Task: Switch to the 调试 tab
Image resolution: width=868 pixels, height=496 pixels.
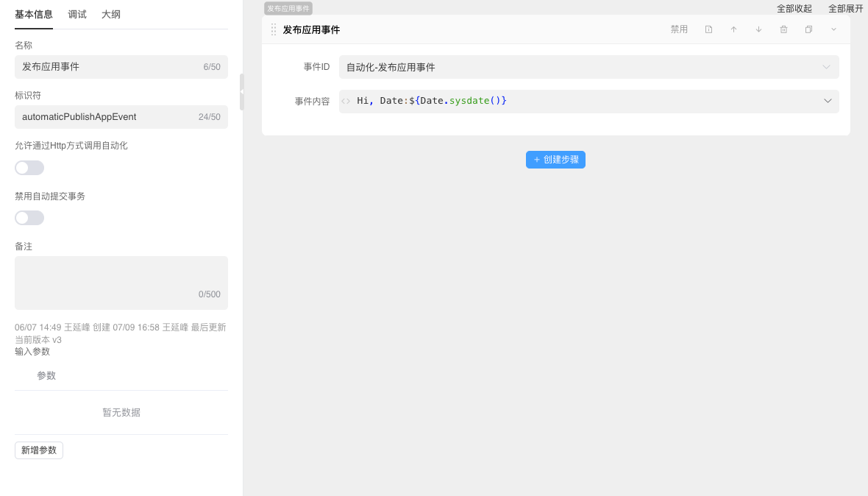Action: click(x=77, y=13)
